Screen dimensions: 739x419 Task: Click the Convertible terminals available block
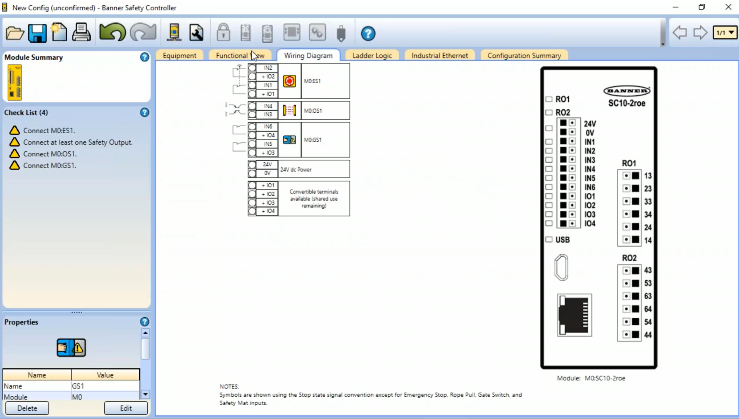pos(299,198)
